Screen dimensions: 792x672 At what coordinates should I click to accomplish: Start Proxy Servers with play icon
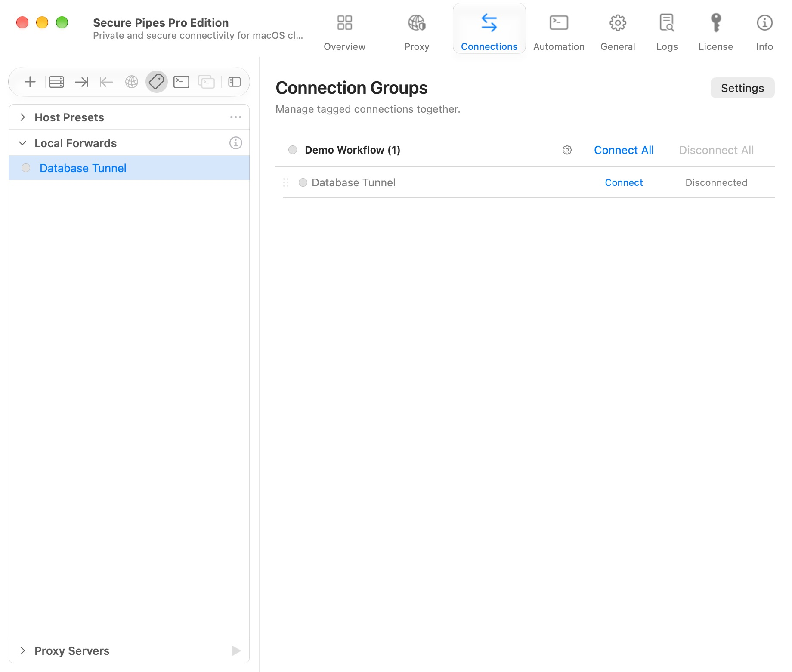(x=236, y=650)
